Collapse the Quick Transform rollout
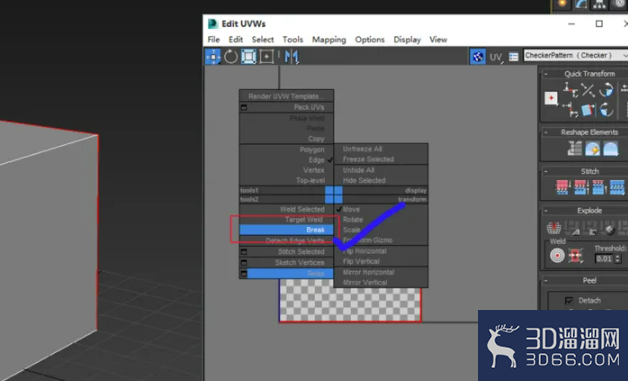Viewport: 628px width, 381px height. pos(545,74)
